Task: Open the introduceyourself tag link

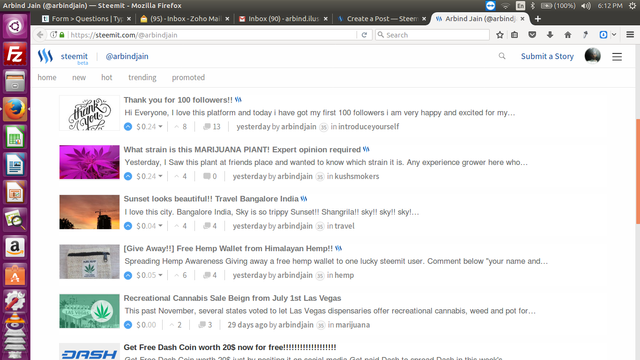Action: click(368, 127)
